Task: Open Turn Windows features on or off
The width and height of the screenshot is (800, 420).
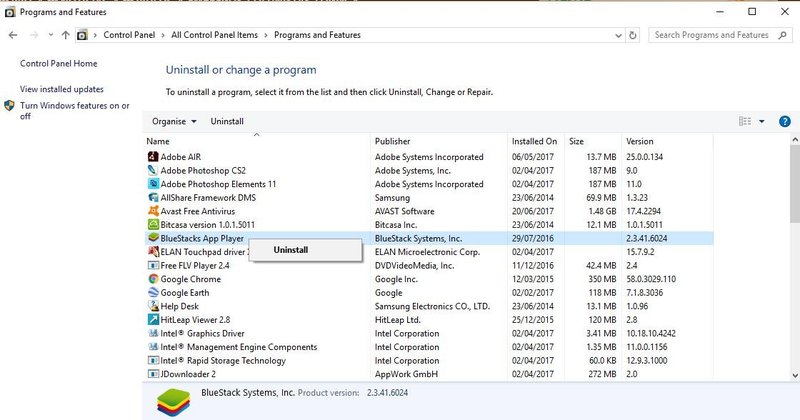Action: coord(74,111)
